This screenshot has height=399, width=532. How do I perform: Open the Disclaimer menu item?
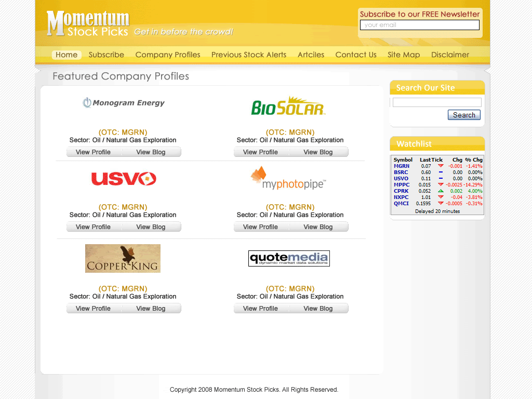pyautogui.click(x=450, y=55)
